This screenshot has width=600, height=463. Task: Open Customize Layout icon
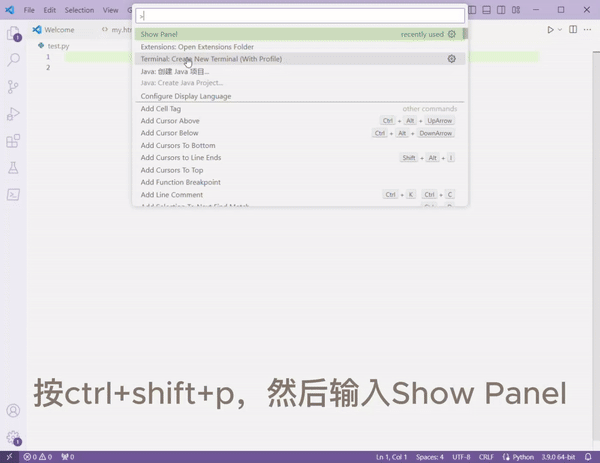pos(516,10)
